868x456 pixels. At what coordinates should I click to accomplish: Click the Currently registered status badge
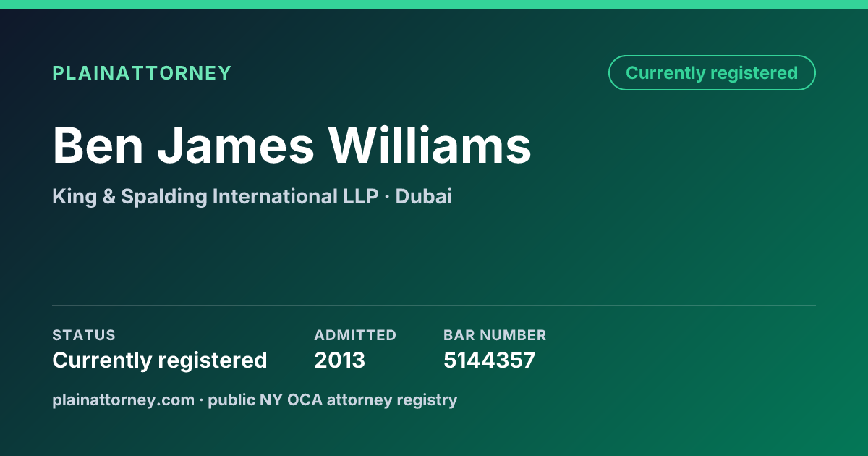(712, 73)
